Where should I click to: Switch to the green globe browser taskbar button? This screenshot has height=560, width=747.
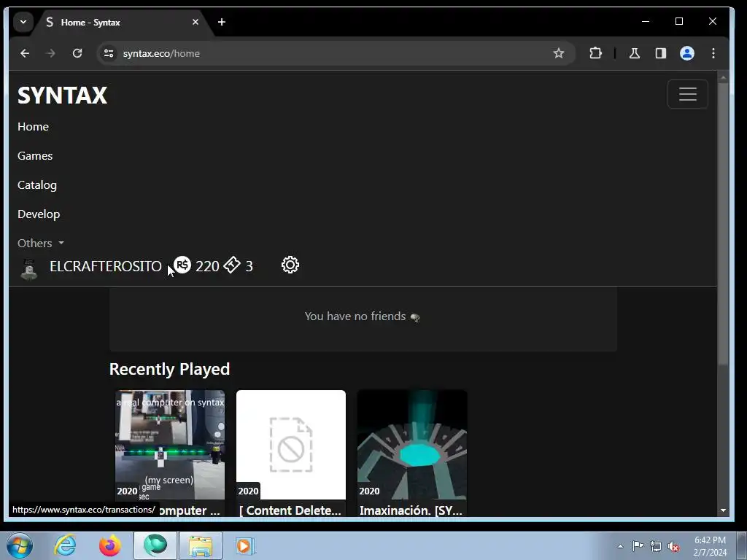tap(155, 545)
